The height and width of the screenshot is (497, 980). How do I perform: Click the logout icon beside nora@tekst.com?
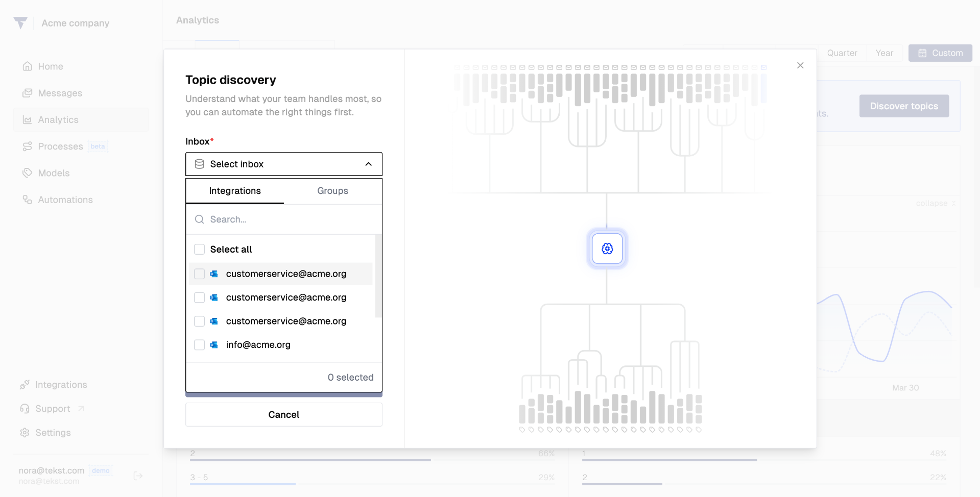coord(138,476)
